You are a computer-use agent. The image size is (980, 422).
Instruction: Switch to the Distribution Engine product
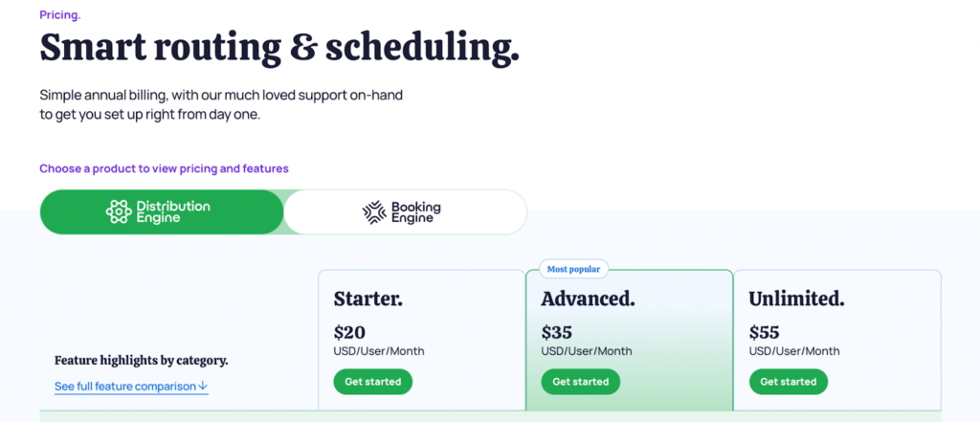pos(161,211)
